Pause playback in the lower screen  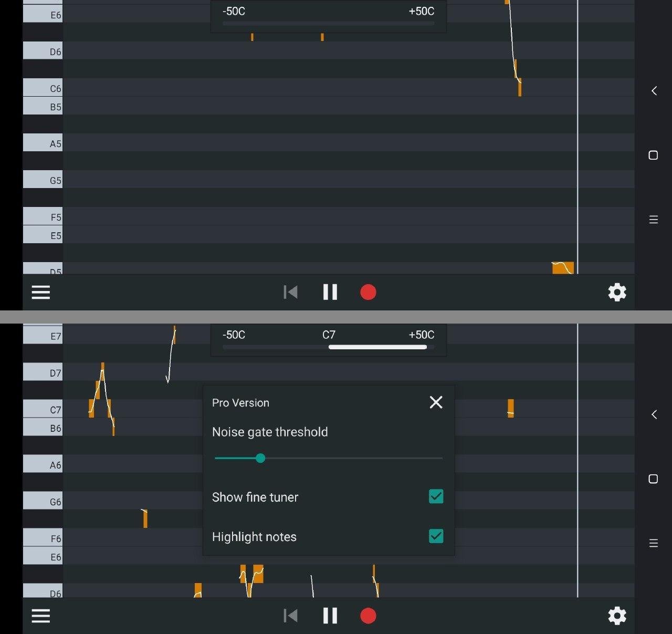click(330, 616)
